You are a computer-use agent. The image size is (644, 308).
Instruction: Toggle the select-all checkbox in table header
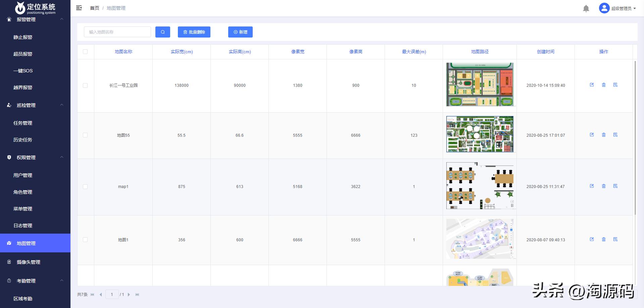point(86,52)
